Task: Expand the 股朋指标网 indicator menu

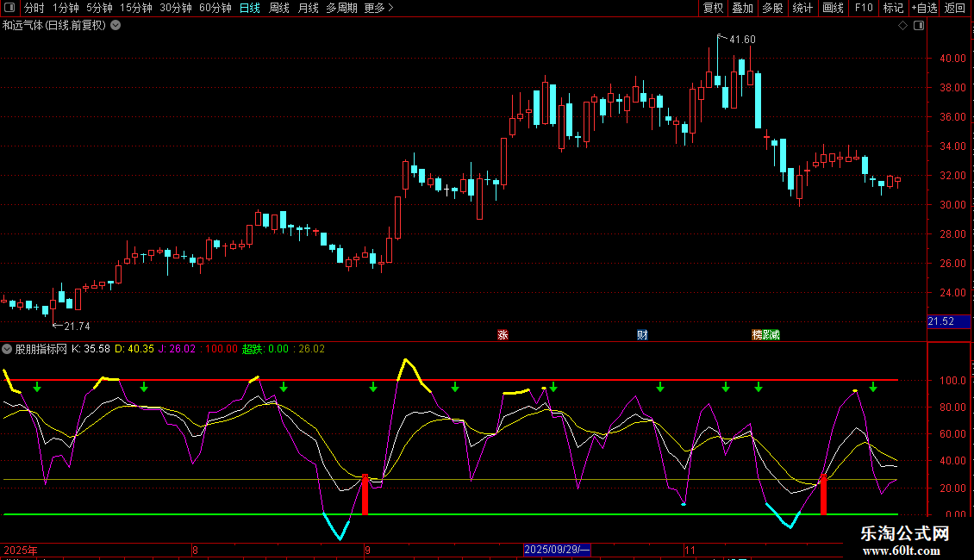Action: point(8,349)
